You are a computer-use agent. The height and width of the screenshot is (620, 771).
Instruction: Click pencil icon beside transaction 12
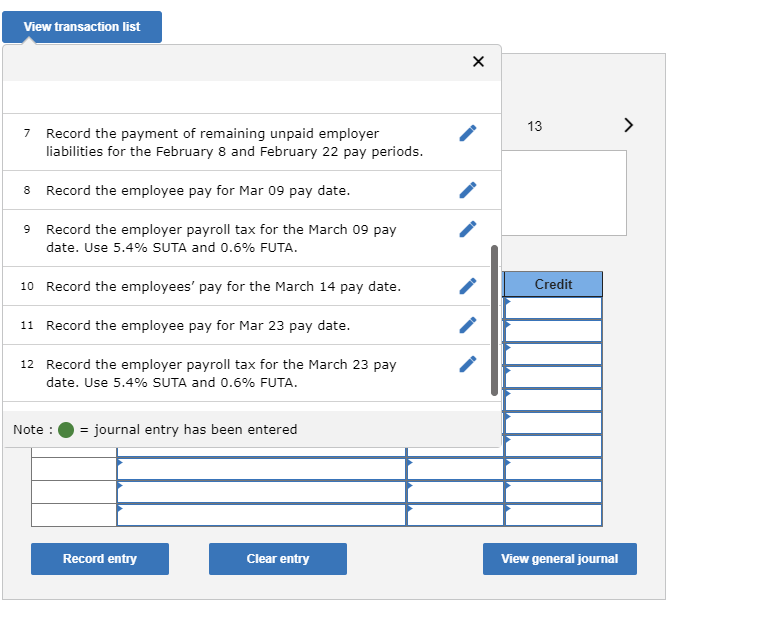coord(467,364)
